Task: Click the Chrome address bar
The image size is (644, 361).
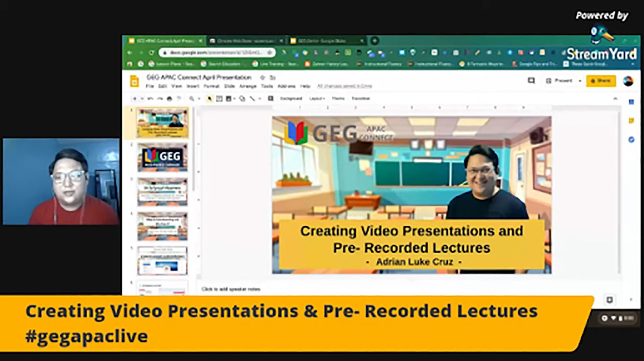Action: (217, 52)
